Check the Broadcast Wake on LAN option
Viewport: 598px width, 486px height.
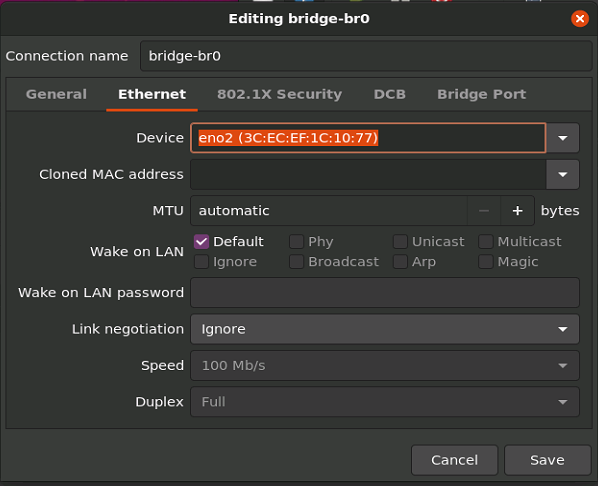click(296, 262)
